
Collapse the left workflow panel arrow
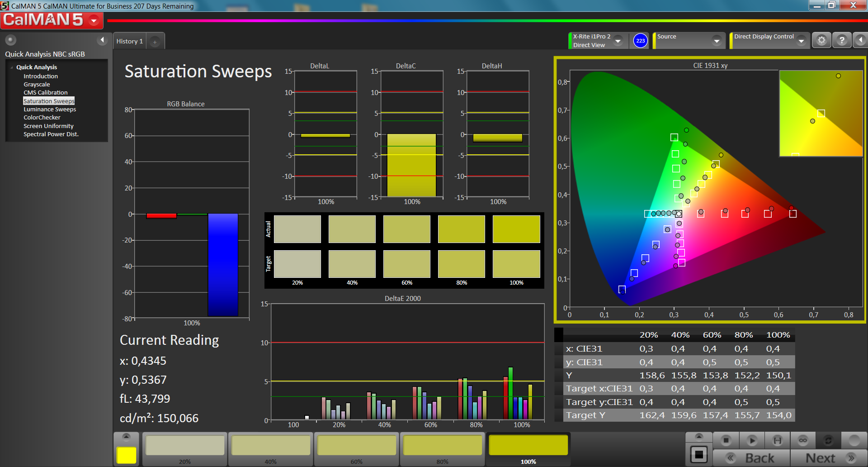tap(102, 40)
